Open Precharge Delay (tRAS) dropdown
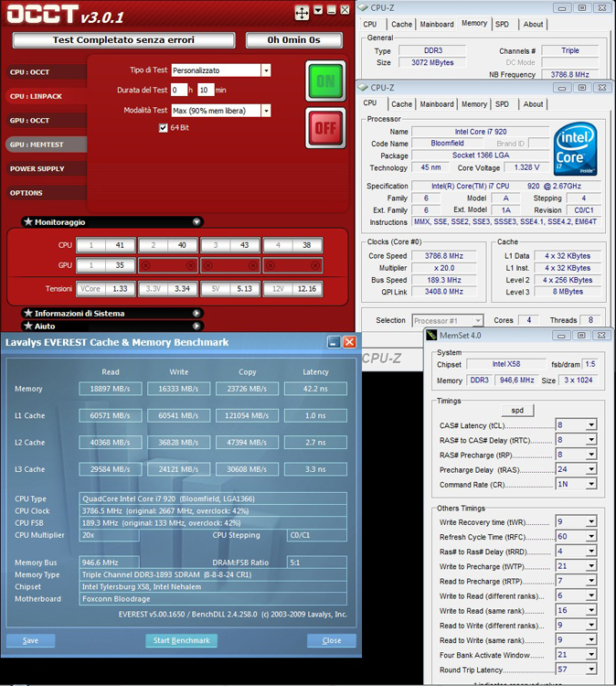 click(x=591, y=469)
